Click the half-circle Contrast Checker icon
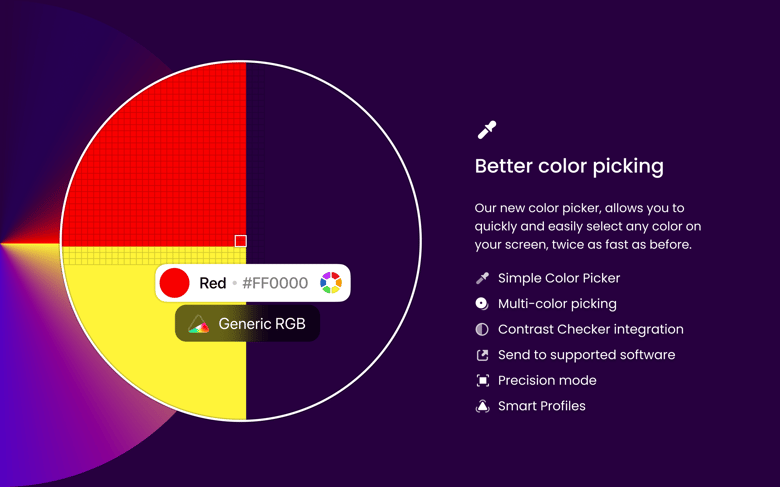Viewport: 780px width, 487px height. 482,329
